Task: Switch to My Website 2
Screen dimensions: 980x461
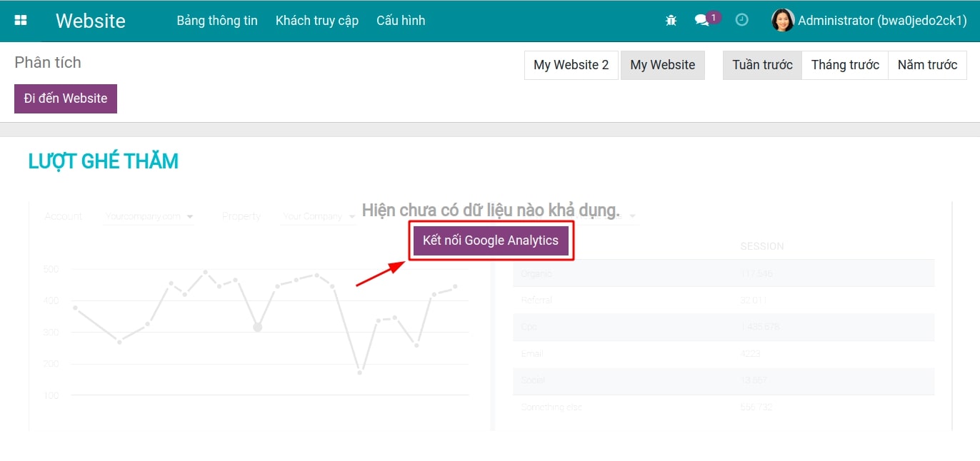Action: 571,65
